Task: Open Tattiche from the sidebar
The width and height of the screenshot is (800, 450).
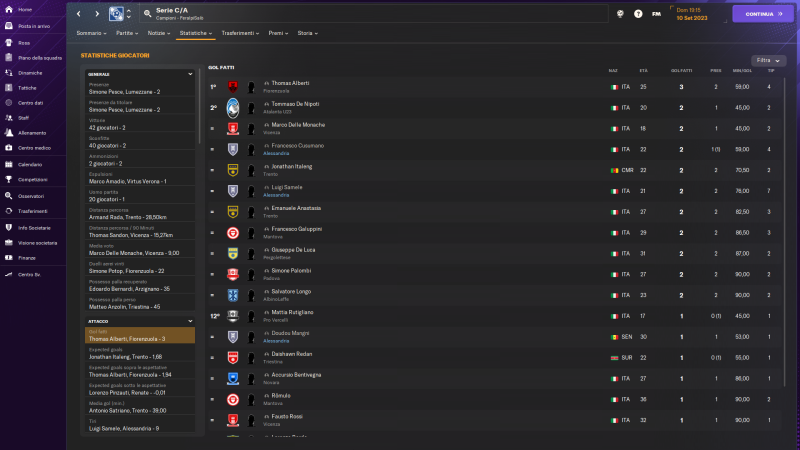Action: [8, 87]
